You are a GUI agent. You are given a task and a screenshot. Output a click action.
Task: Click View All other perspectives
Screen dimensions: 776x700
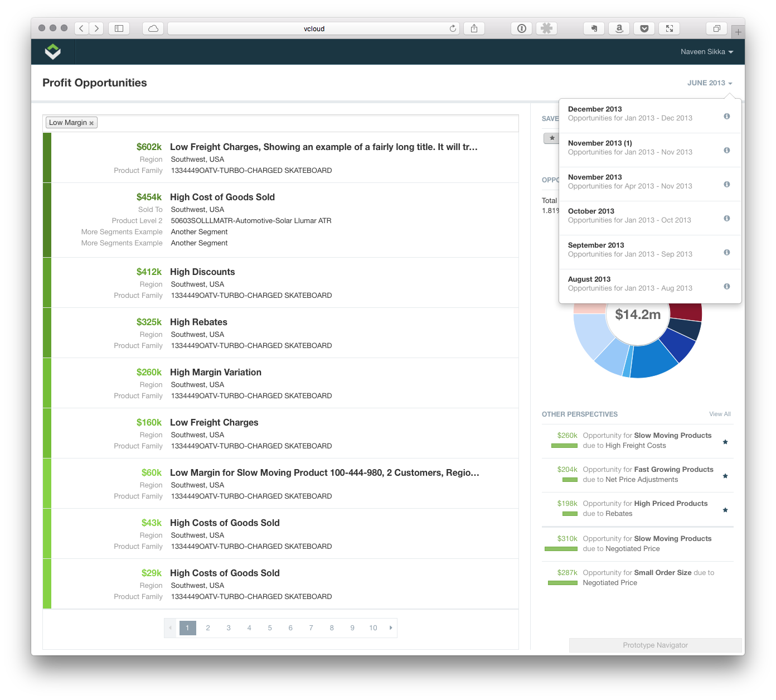point(719,414)
